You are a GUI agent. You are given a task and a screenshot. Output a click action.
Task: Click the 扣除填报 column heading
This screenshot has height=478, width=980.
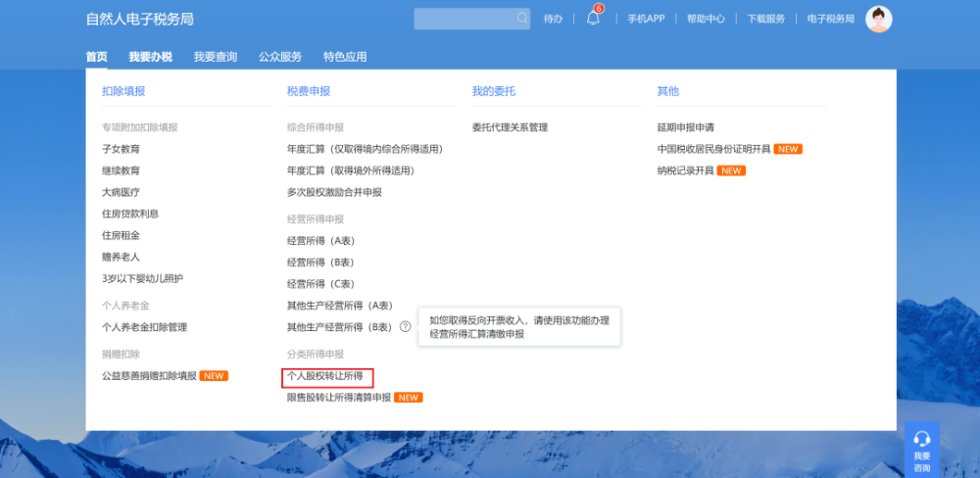pyautogui.click(x=123, y=91)
